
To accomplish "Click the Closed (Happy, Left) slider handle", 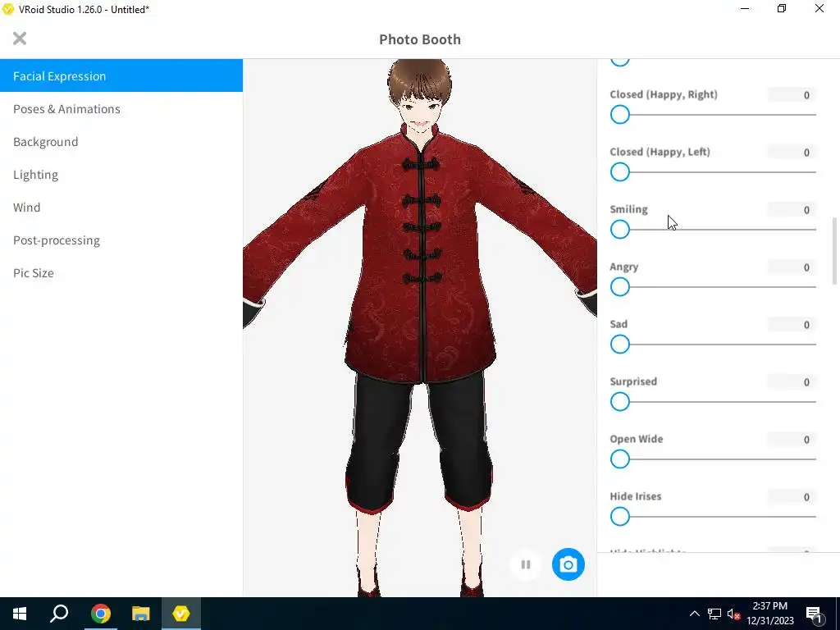I will coord(620,172).
